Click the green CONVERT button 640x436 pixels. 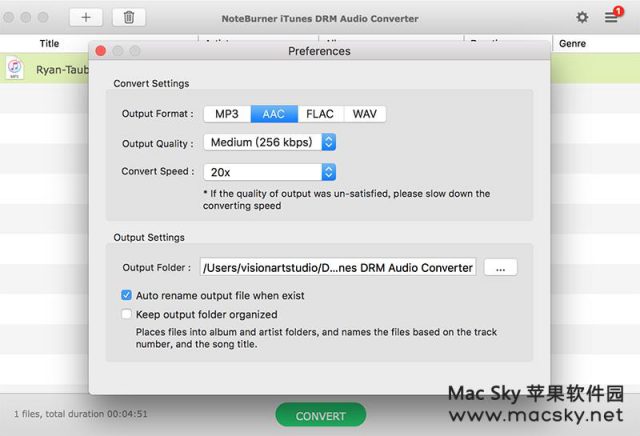click(321, 416)
